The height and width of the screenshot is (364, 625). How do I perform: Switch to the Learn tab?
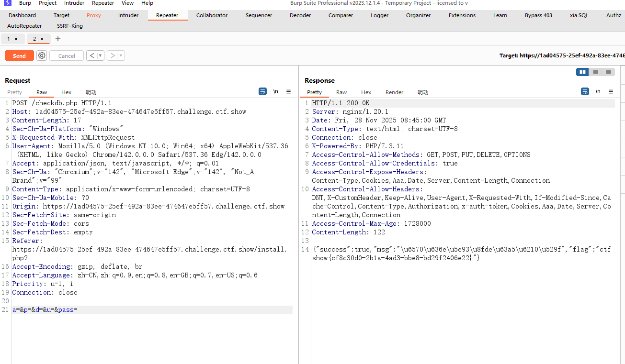[500, 15]
